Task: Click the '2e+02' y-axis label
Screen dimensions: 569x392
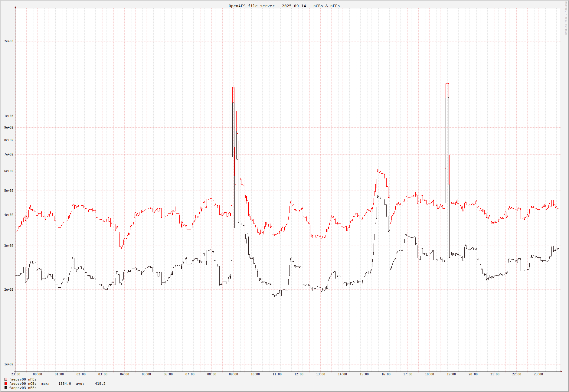Action: pyautogui.click(x=9, y=289)
